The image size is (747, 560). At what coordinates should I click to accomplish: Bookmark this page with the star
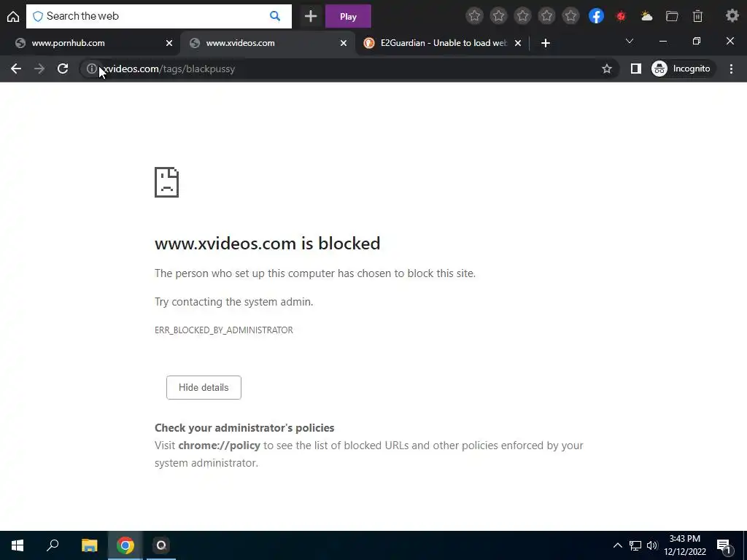606,69
